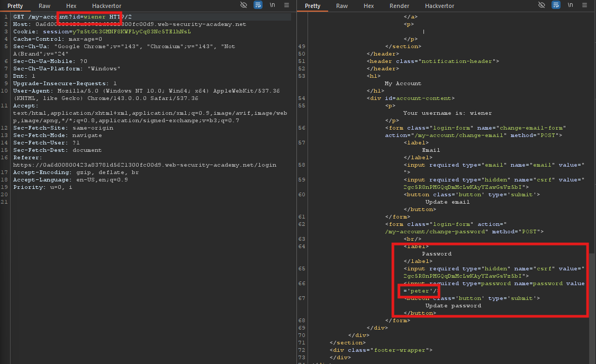Viewport: 596px width, 364px height.
Task: Click the footer-wrapper div line
Action: (381, 350)
